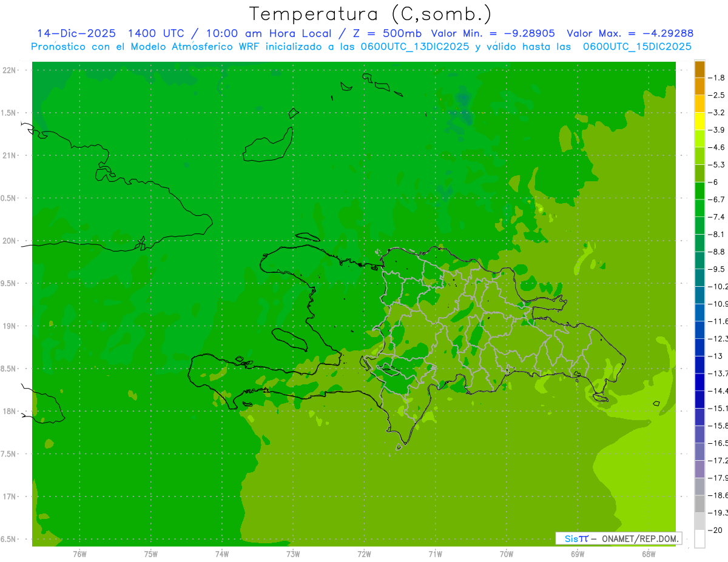The image size is (728, 562).
Task: Click the colorbar label "-4.6"
Action: (717, 147)
